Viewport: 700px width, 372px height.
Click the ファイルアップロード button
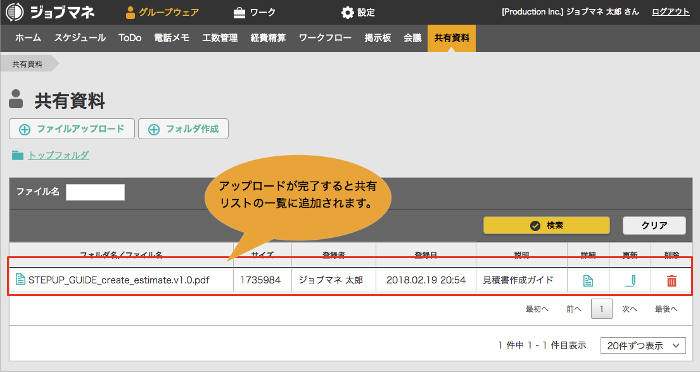72,129
